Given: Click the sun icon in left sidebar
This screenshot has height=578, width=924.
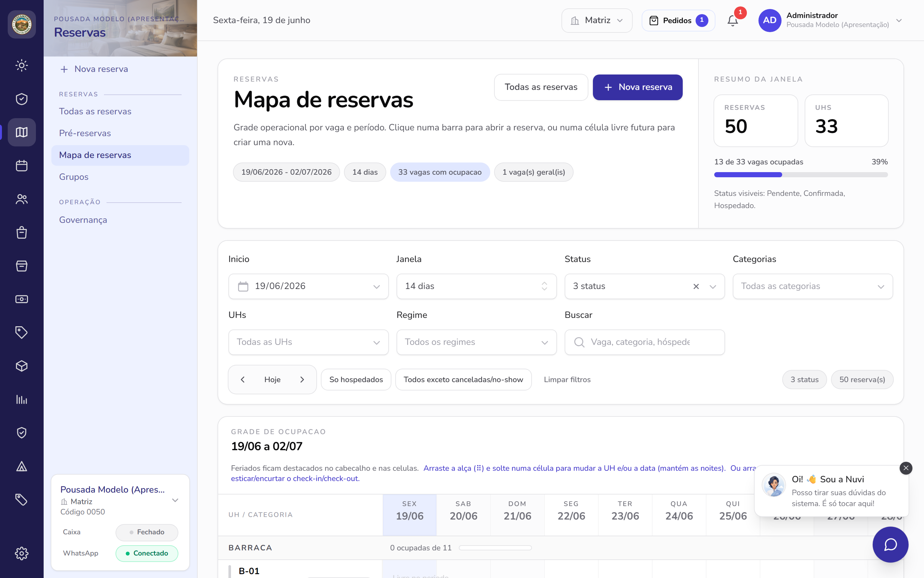Looking at the screenshot, I should [x=22, y=66].
